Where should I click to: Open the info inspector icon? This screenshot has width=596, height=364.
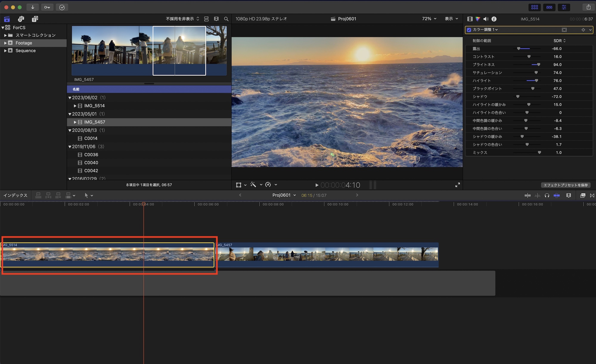tap(494, 19)
